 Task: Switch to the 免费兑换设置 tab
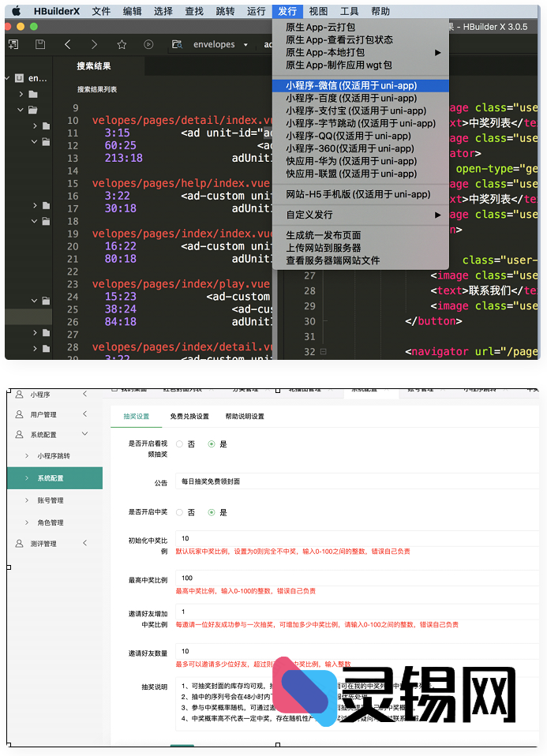(189, 417)
